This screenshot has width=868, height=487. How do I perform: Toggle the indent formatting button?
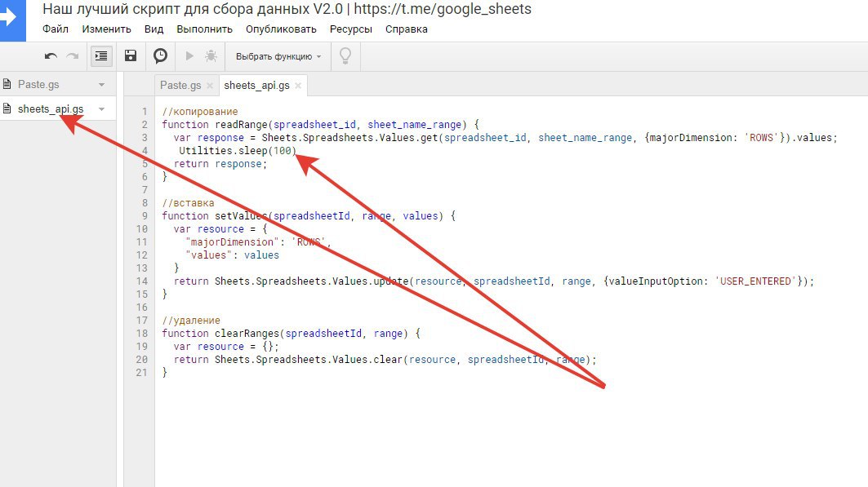[101, 55]
